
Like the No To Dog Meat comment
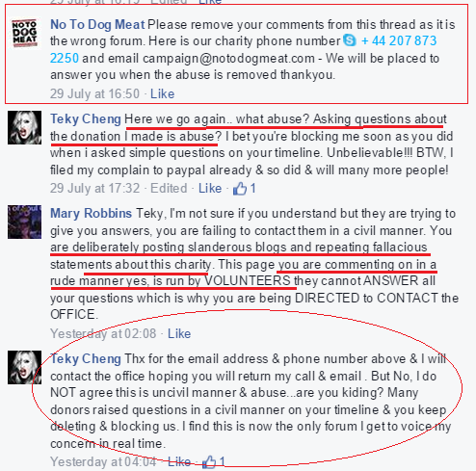[x=163, y=93]
